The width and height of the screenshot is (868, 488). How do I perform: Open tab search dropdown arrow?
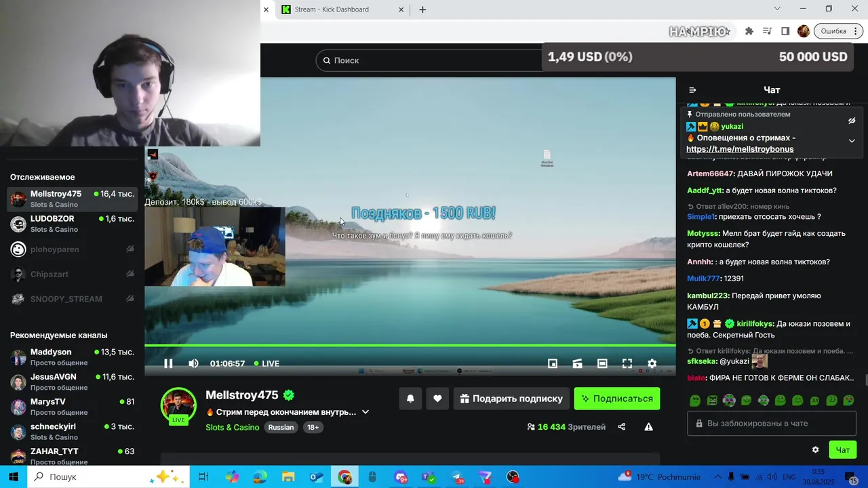point(777,9)
